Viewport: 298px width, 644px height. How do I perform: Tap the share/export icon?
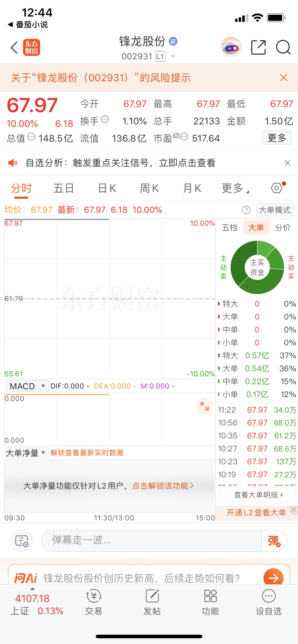point(258,47)
